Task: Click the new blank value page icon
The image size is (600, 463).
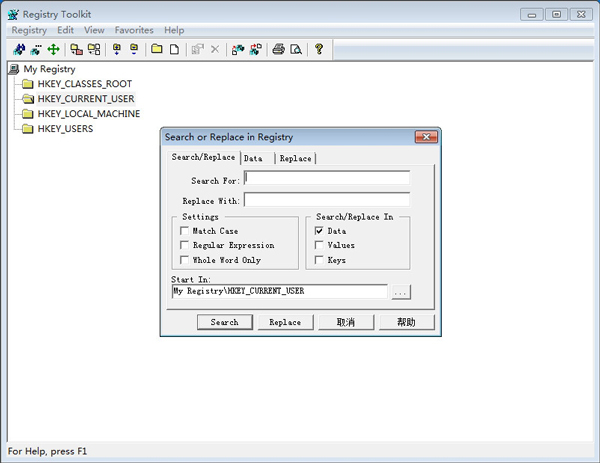Action: 174,49
